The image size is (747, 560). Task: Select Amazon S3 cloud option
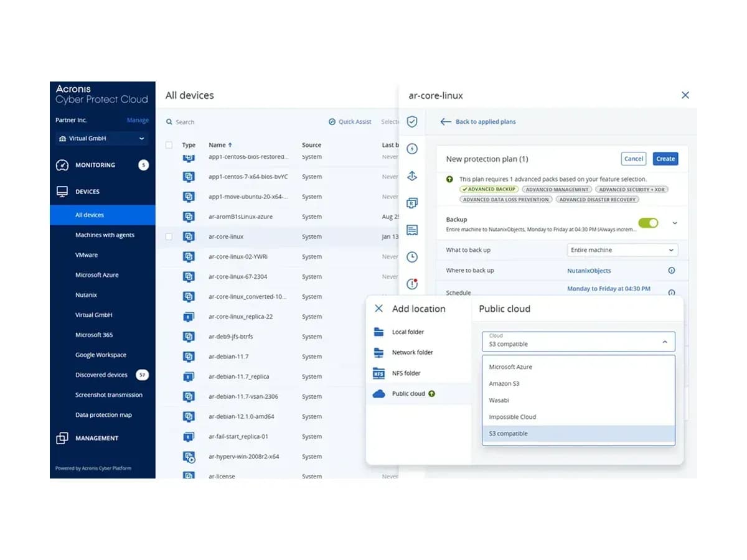[578, 384]
